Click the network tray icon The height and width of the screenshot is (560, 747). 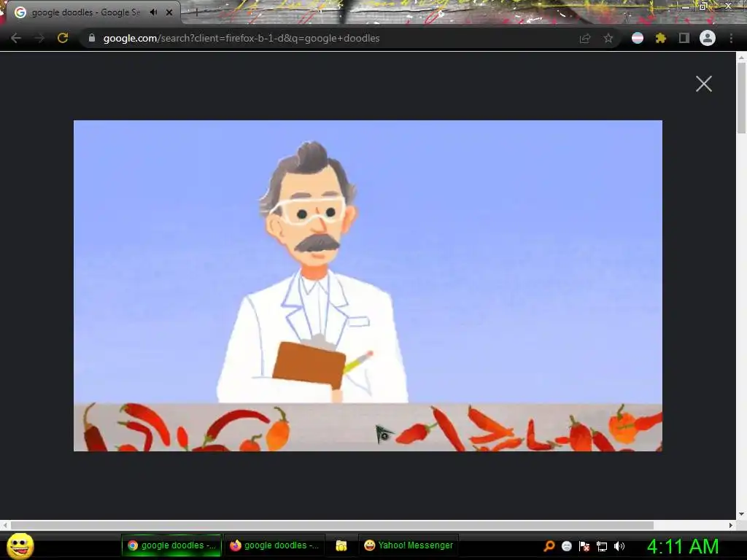pos(602,546)
